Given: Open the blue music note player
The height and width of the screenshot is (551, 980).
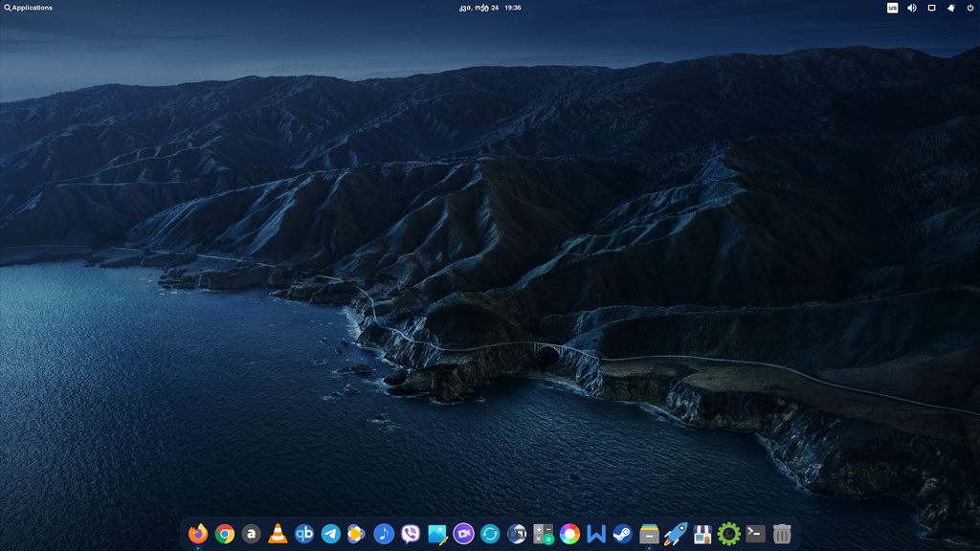Looking at the screenshot, I should pos(384,534).
